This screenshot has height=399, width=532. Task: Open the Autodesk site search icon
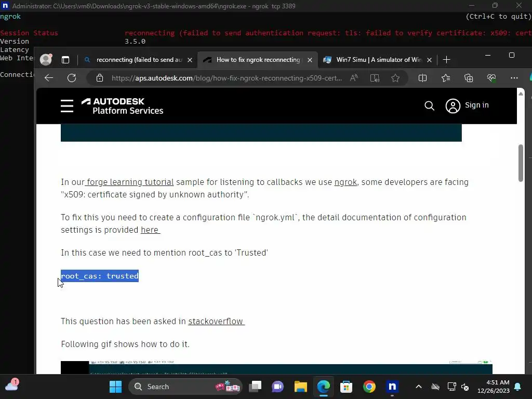tap(429, 106)
